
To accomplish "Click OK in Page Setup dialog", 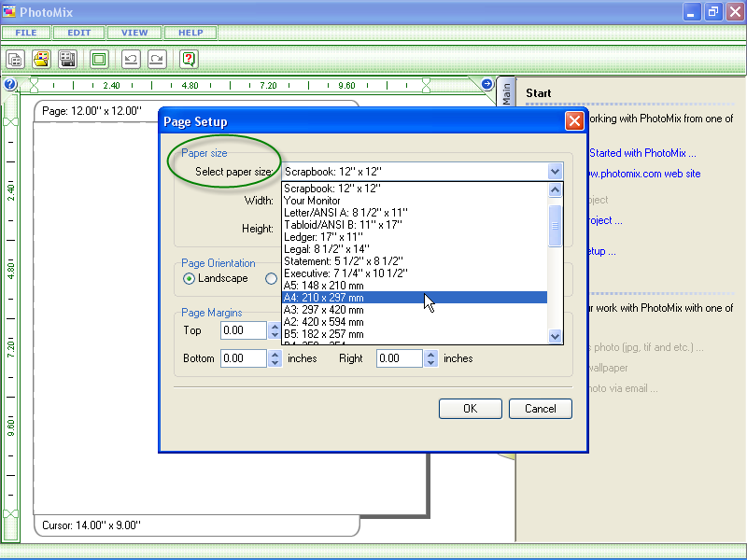I will coord(471,409).
